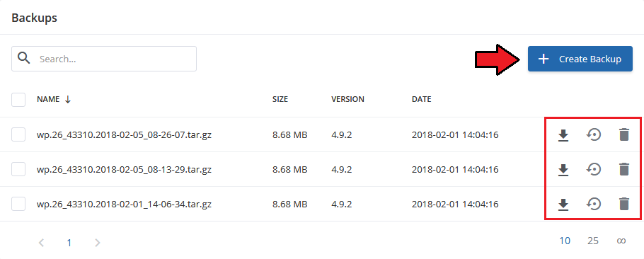Check the box for 08-26-07 backup
The image size is (644, 259).
click(x=18, y=134)
